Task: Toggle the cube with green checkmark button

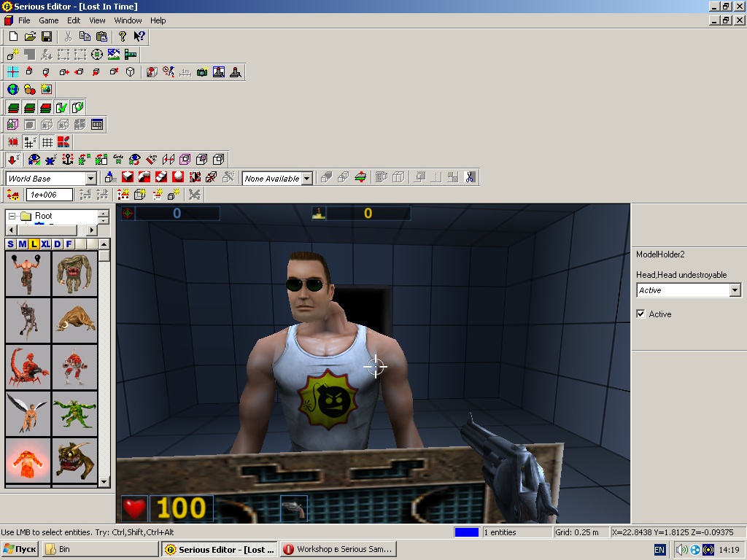Action: point(62,108)
